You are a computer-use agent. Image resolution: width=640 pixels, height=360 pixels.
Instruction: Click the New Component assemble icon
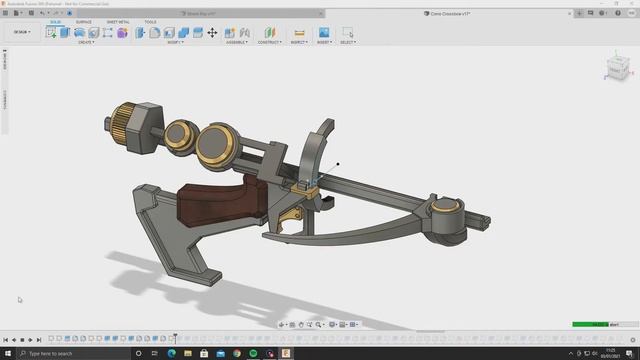tap(230, 33)
